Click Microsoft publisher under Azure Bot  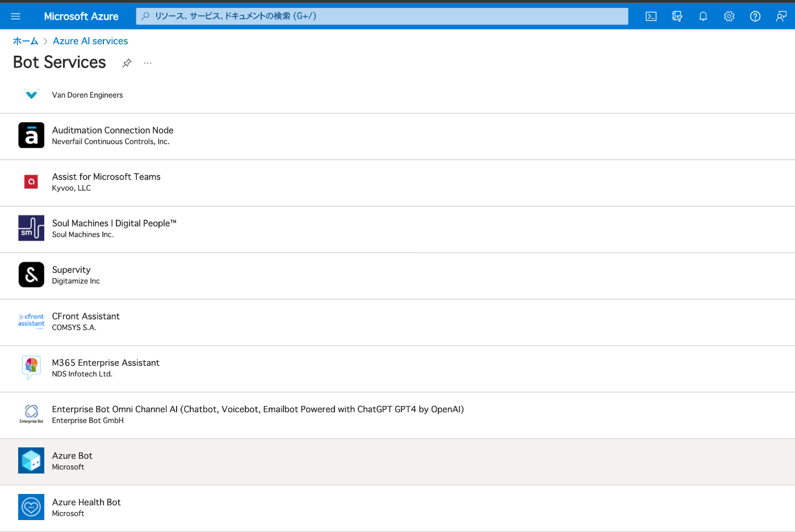pyautogui.click(x=68, y=467)
